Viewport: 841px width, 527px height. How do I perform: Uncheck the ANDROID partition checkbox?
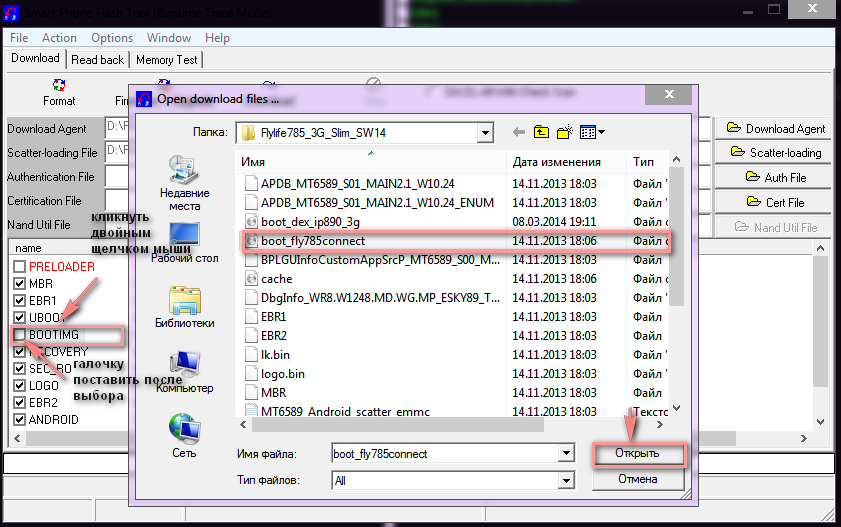coord(20,420)
